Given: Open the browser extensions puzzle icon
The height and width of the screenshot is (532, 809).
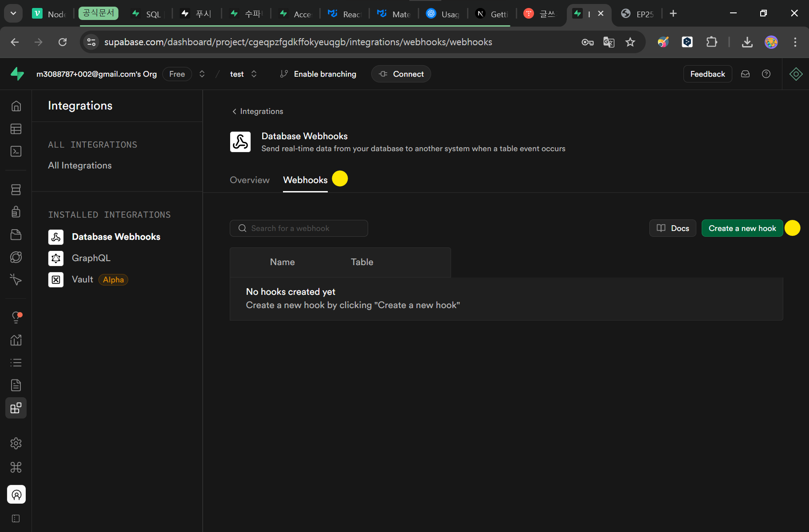Looking at the screenshot, I should [711, 42].
